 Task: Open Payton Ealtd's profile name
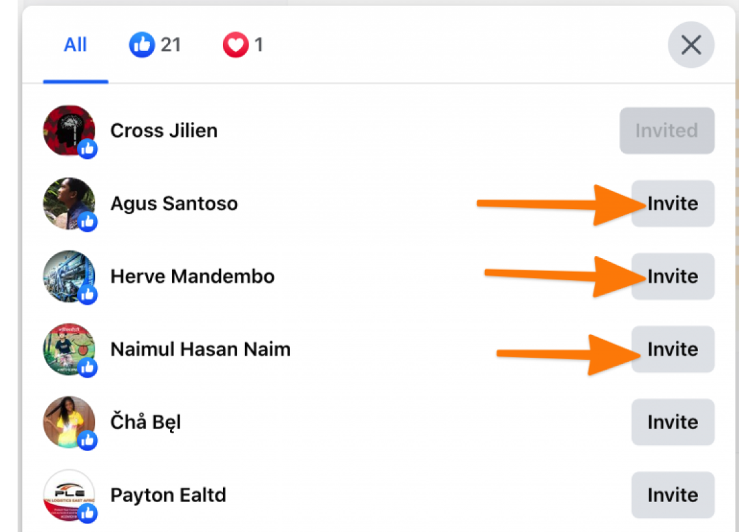click(168, 495)
